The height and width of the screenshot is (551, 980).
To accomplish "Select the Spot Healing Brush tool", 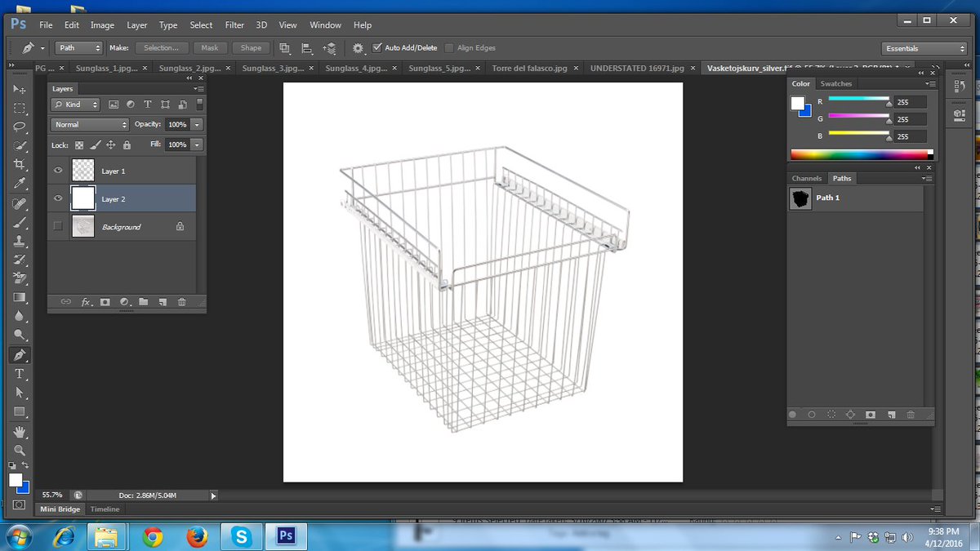I will click(20, 203).
